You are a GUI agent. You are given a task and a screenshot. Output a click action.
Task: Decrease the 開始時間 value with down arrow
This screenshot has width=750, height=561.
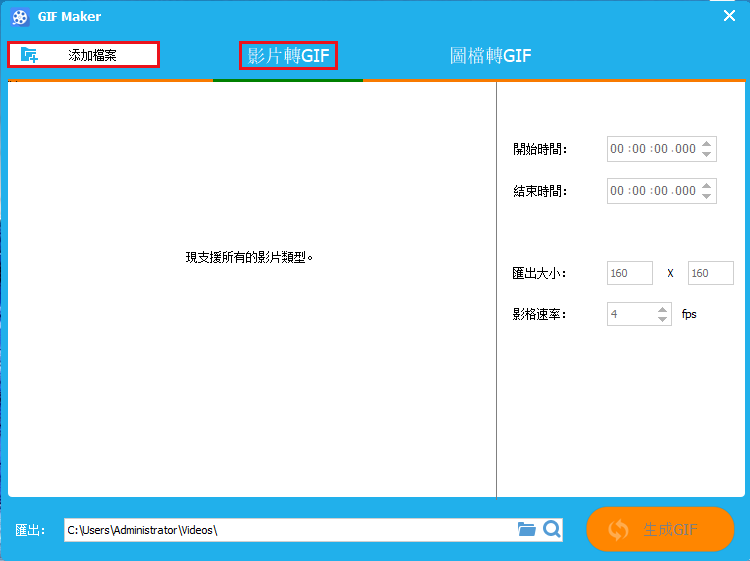706,154
